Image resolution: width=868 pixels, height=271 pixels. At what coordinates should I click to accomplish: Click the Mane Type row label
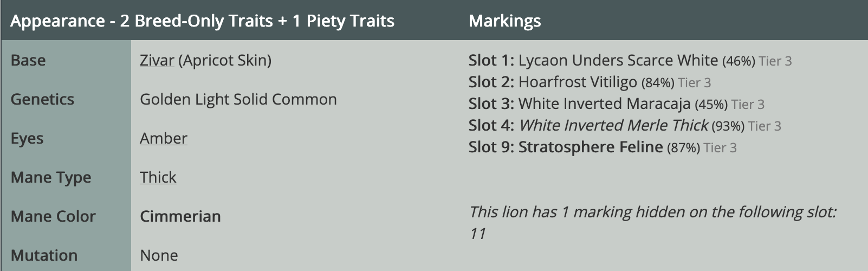(51, 177)
